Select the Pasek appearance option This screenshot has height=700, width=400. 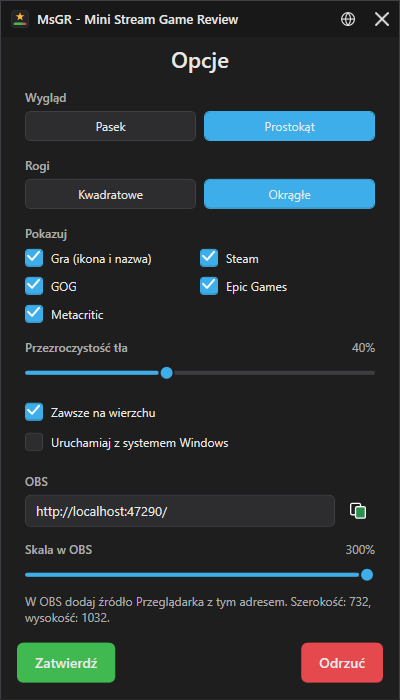click(110, 126)
